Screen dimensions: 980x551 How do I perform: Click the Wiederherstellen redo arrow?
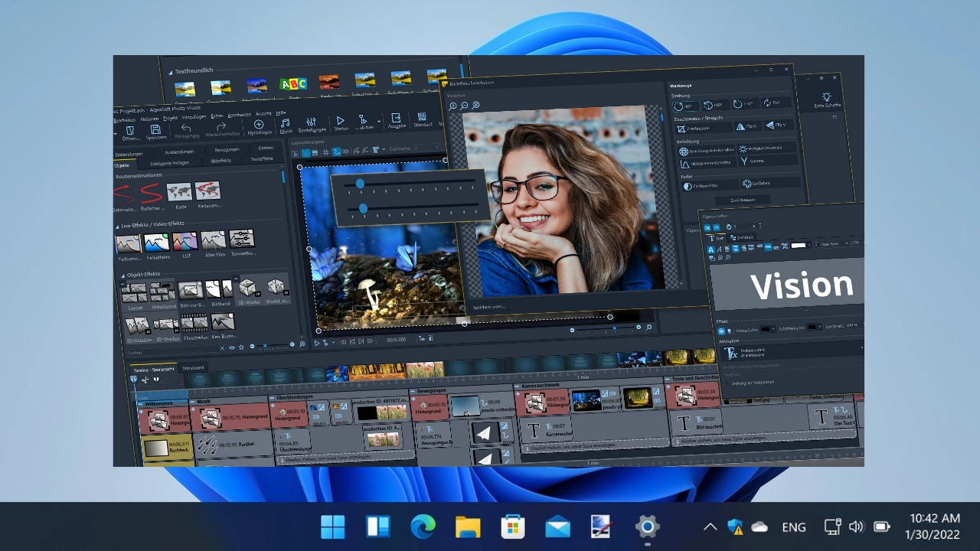pos(221,126)
